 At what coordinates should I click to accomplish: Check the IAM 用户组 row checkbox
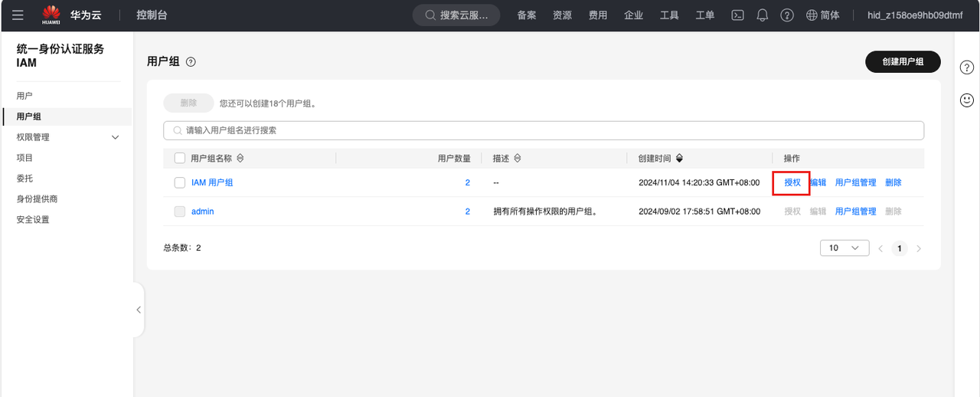(x=180, y=182)
